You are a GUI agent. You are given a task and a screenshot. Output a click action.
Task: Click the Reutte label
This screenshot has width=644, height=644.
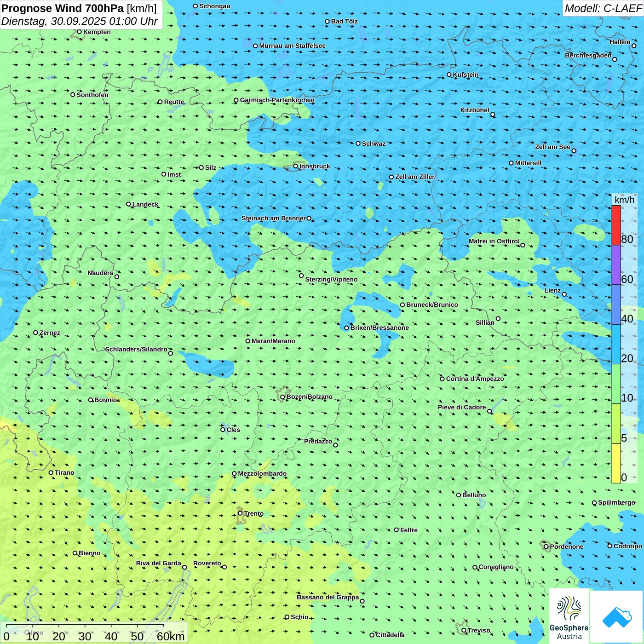click(174, 102)
